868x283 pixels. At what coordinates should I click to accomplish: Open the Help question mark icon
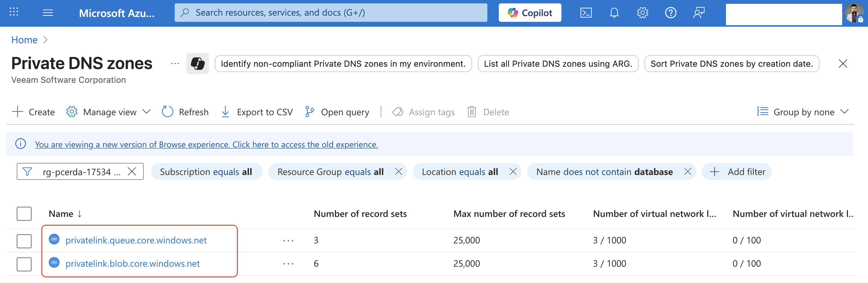click(670, 13)
